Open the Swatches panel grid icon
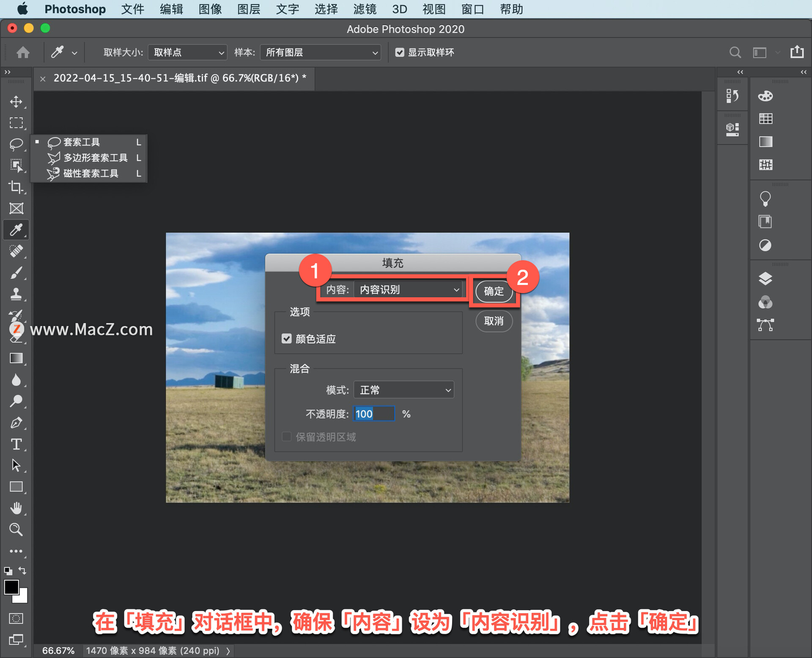 pos(765,119)
